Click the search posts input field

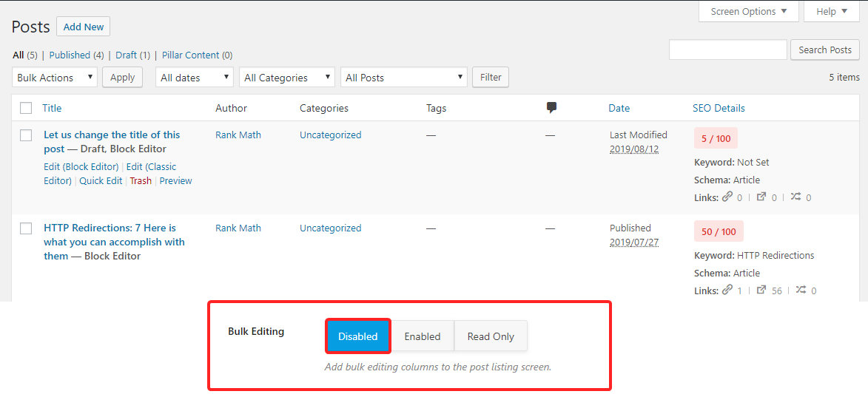tap(727, 50)
